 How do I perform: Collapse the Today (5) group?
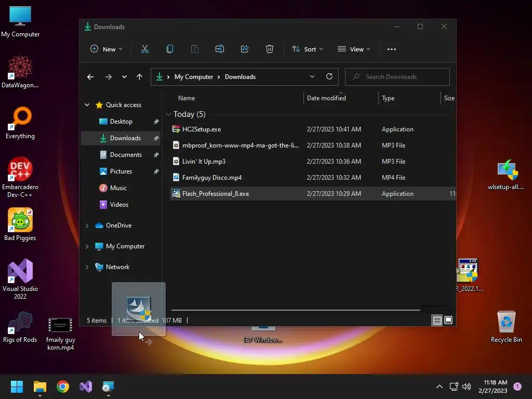coord(169,114)
